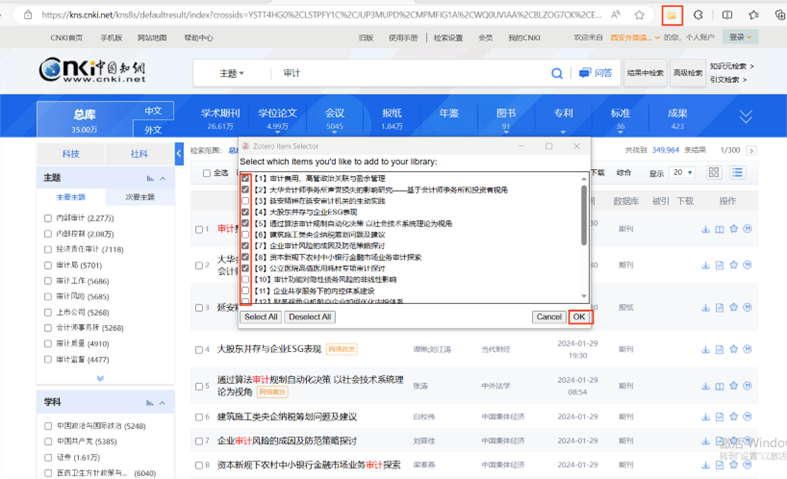The height and width of the screenshot is (479, 787).
Task: Click the browser extensions puzzle icon
Action: 698,15
